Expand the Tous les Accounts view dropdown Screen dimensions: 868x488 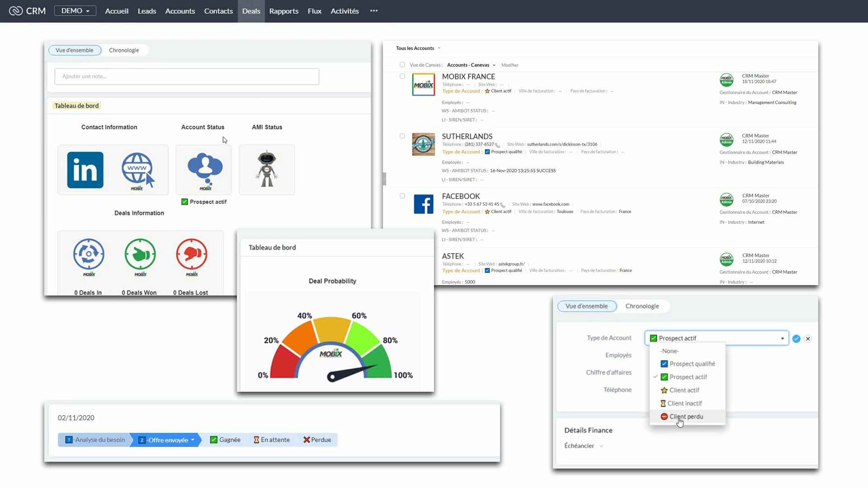click(x=439, y=48)
